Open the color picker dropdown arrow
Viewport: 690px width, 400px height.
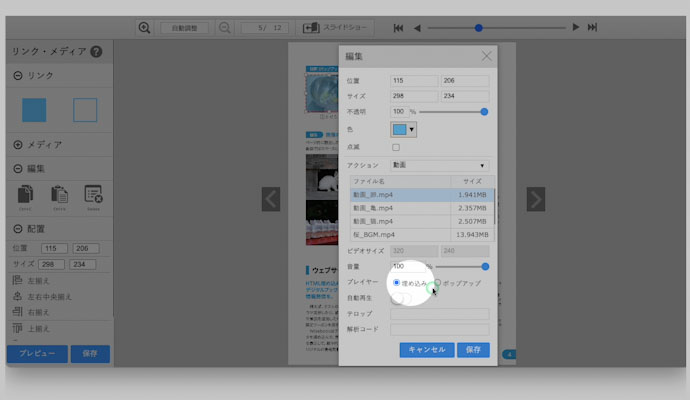(411, 130)
